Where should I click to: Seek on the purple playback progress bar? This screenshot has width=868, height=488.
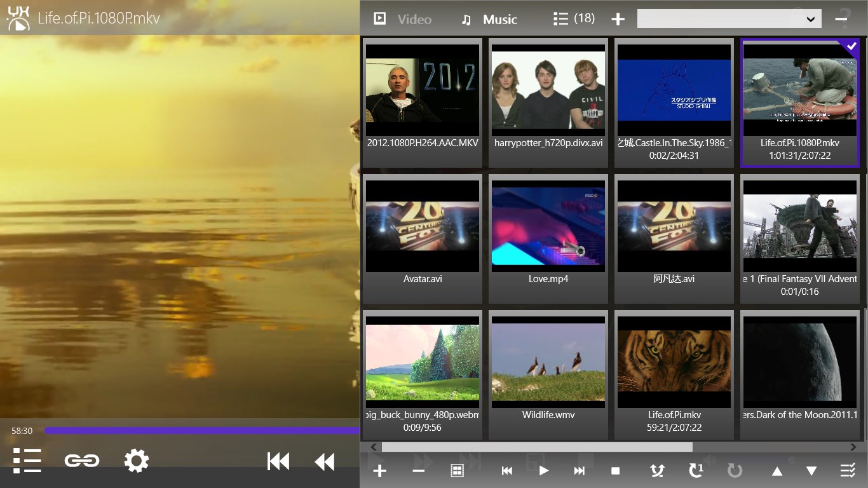(202, 431)
